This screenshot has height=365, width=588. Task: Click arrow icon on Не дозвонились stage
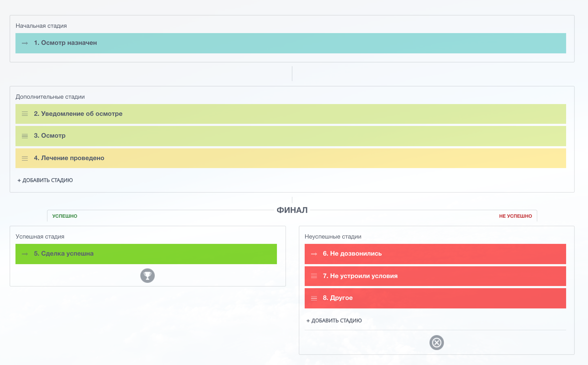tap(314, 254)
